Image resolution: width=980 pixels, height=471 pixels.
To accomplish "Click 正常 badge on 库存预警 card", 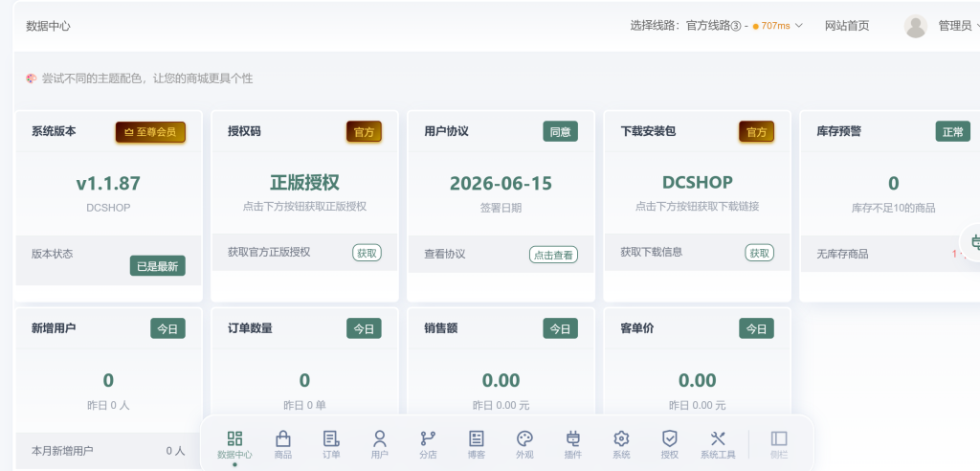I will [x=953, y=131].
